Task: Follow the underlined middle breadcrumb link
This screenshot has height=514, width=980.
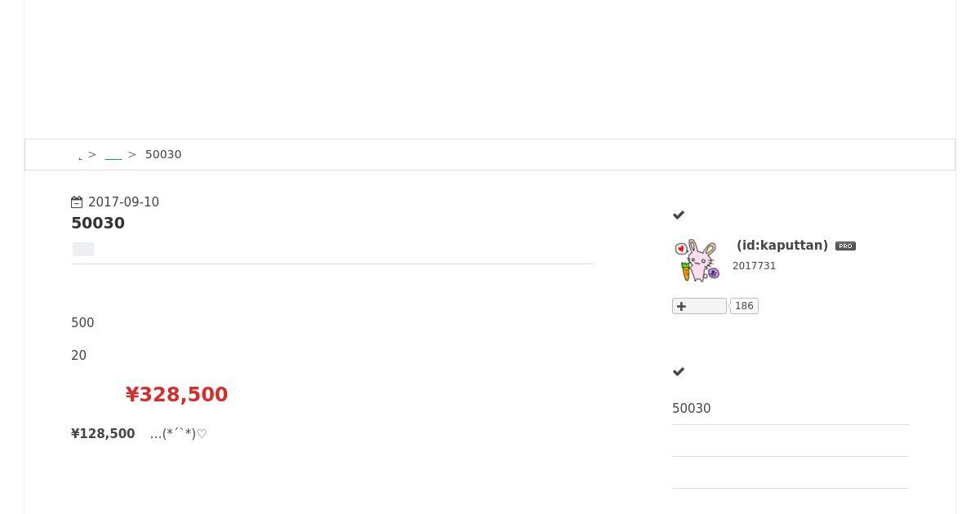Action: coord(114,155)
